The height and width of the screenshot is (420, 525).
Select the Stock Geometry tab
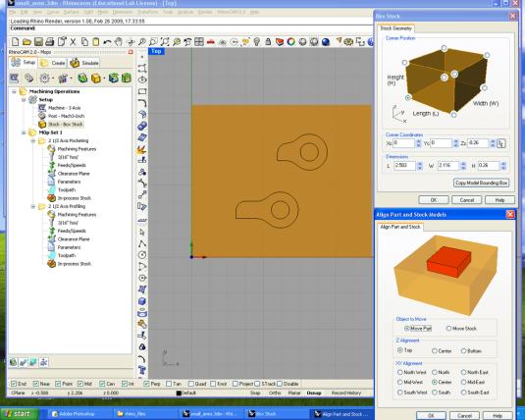coord(395,28)
